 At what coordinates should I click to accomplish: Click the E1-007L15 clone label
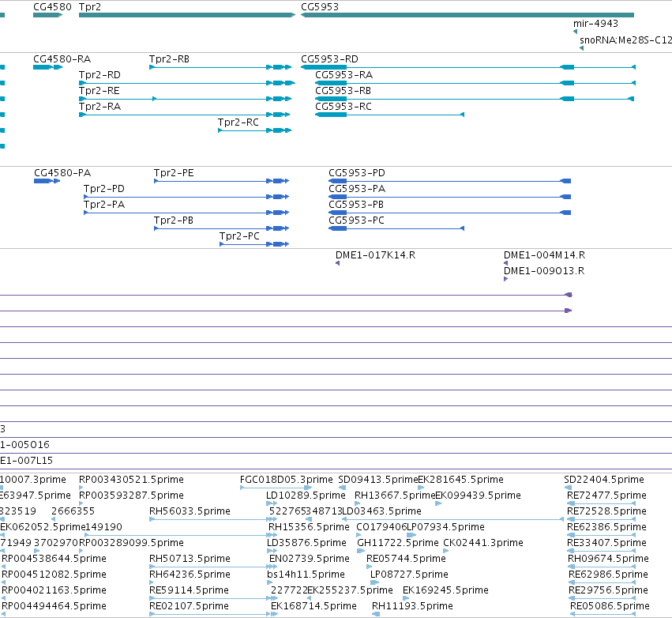coord(27,461)
